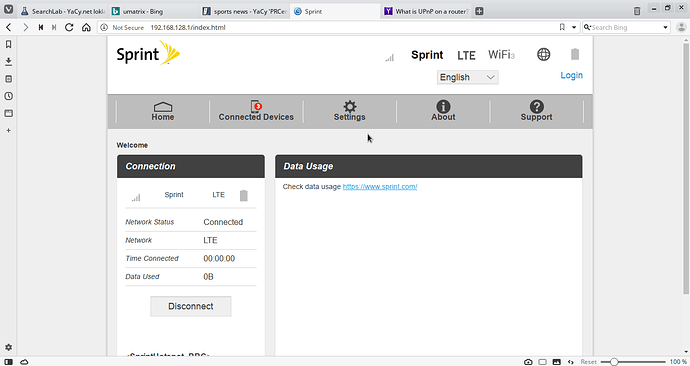Go forward to next page

(x=25, y=27)
